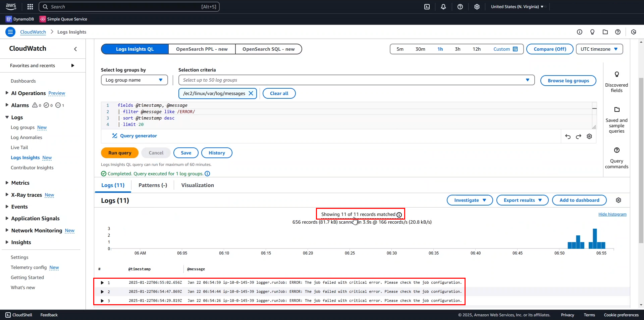Remove the /ec2/linux/var/log/messages log group
644x320 pixels.
(251, 93)
